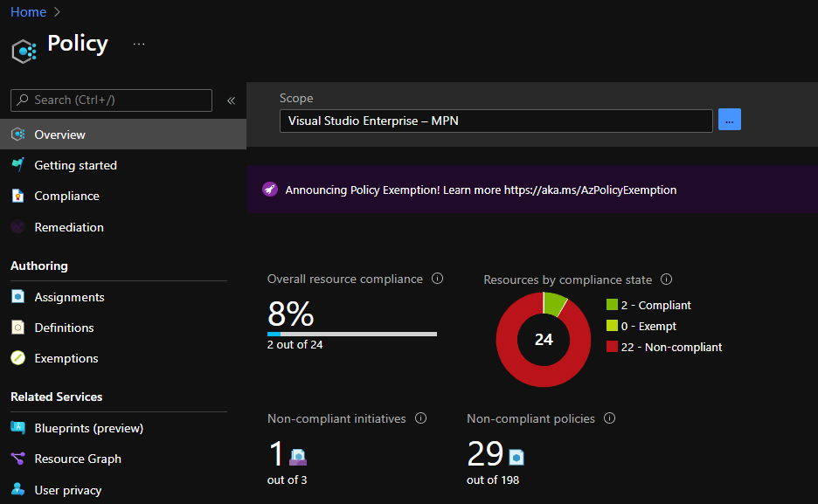This screenshot has height=504, width=818.
Task: Click the Scope text field
Action: (x=496, y=121)
